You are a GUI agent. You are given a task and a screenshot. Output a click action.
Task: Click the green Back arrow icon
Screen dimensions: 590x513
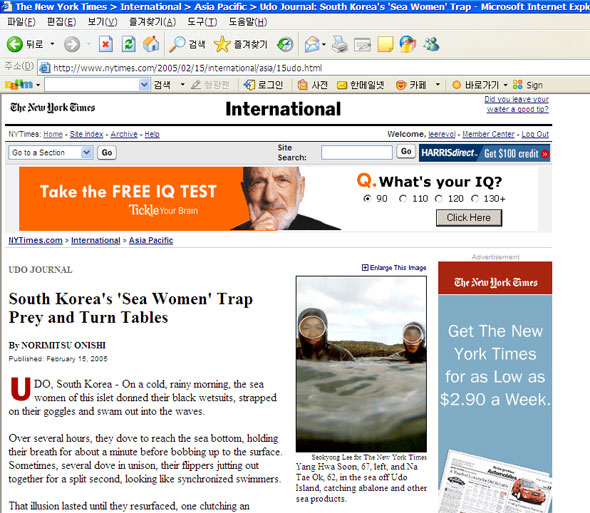coord(15,44)
